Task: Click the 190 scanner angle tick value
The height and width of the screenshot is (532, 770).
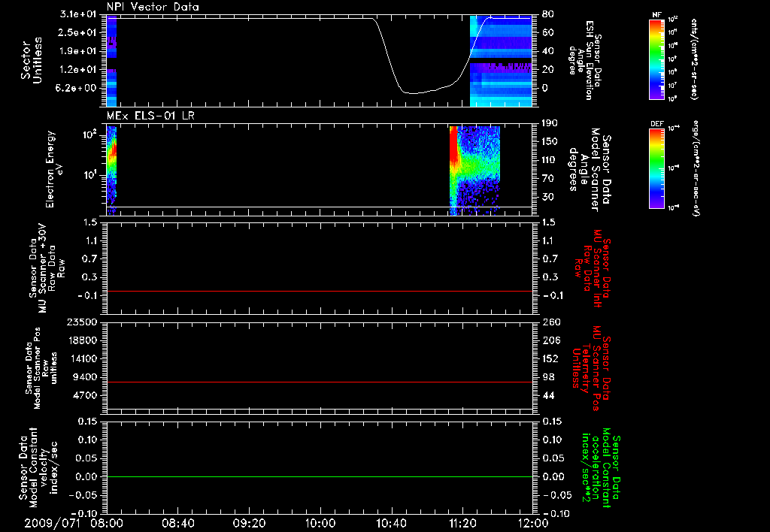Action: coord(550,123)
